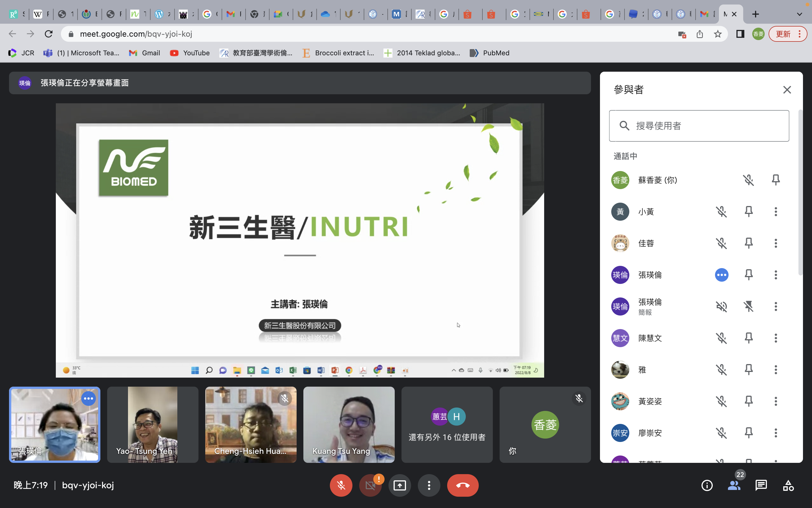
Task: Click the share page icon in address bar
Action: tap(700, 34)
